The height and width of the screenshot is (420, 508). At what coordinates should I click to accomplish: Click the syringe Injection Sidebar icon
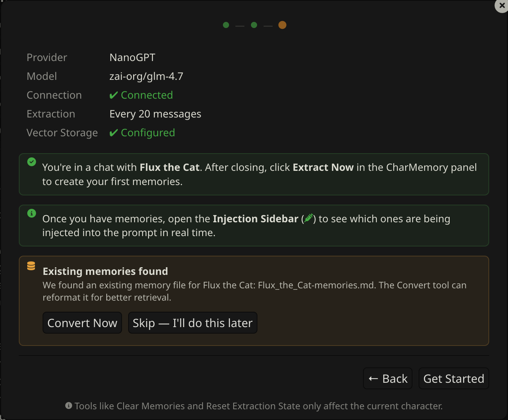click(x=309, y=218)
